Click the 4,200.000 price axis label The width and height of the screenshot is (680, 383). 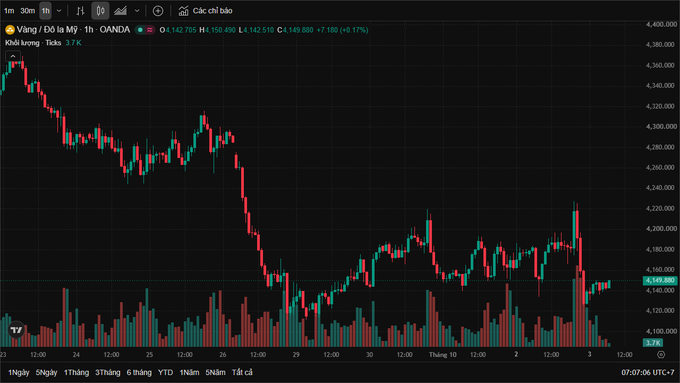tap(660, 229)
